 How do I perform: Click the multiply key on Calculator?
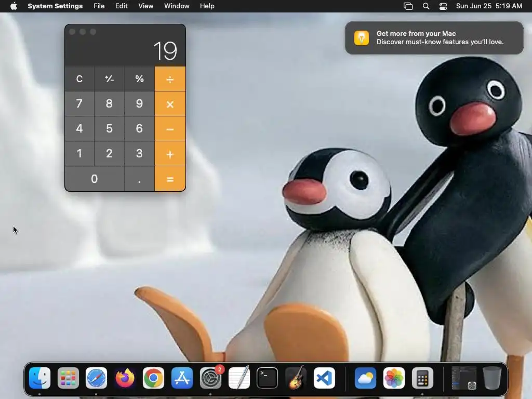170,104
